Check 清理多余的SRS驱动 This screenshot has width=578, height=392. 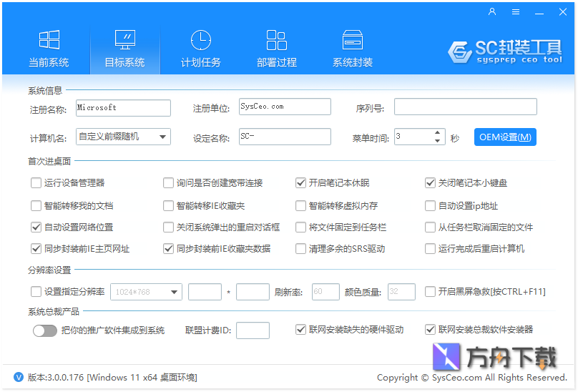(x=300, y=249)
